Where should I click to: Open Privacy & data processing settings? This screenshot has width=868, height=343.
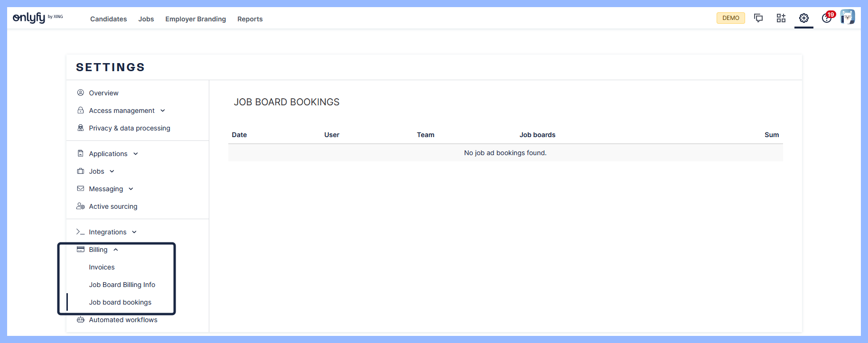pos(129,128)
